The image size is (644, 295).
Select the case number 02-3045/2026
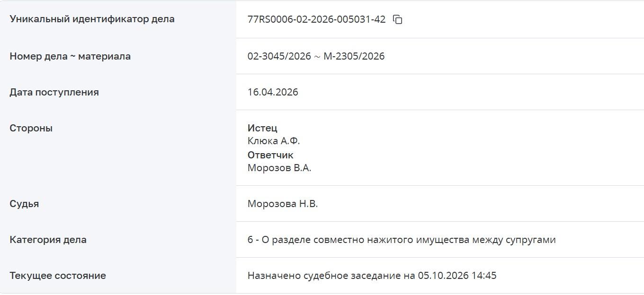coord(279,56)
